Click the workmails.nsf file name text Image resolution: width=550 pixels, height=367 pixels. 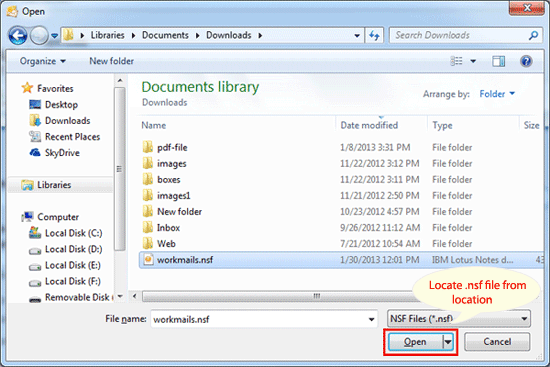pyautogui.click(x=185, y=260)
